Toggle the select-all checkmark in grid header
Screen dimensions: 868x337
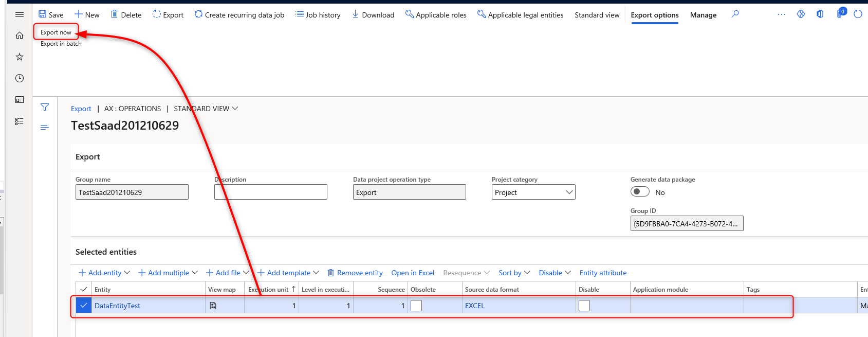coord(84,289)
